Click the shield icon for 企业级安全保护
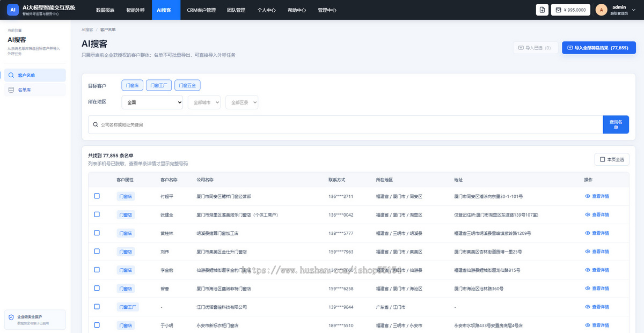Viewport: 644px width, 333px height. click(x=11, y=317)
